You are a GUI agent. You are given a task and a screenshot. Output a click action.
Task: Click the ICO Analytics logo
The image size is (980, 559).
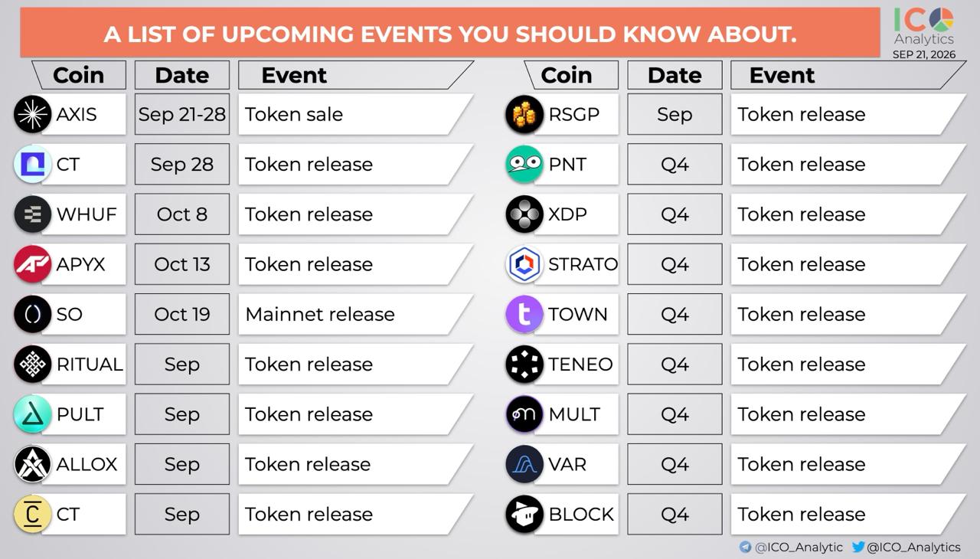pyautogui.click(x=924, y=27)
